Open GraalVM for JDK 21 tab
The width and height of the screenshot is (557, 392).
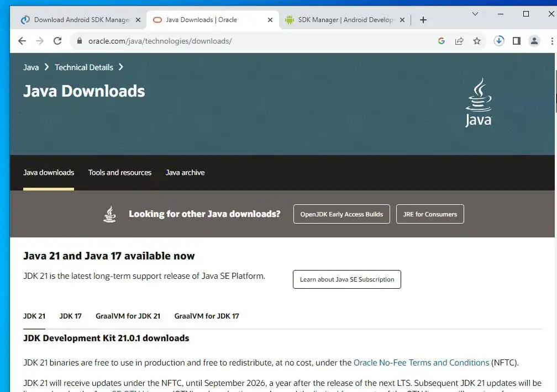pyautogui.click(x=128, y=316)
